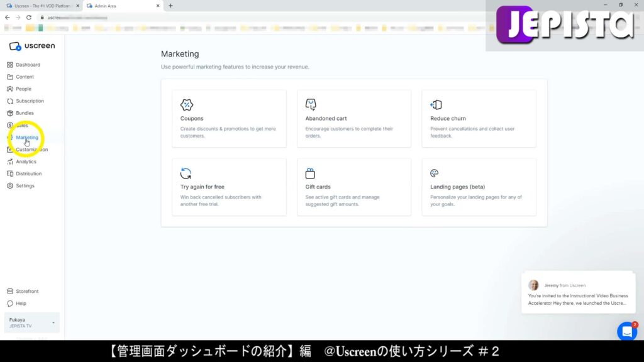
Task: Click the Coupons percent badge icon
Action: pos(186,105)
